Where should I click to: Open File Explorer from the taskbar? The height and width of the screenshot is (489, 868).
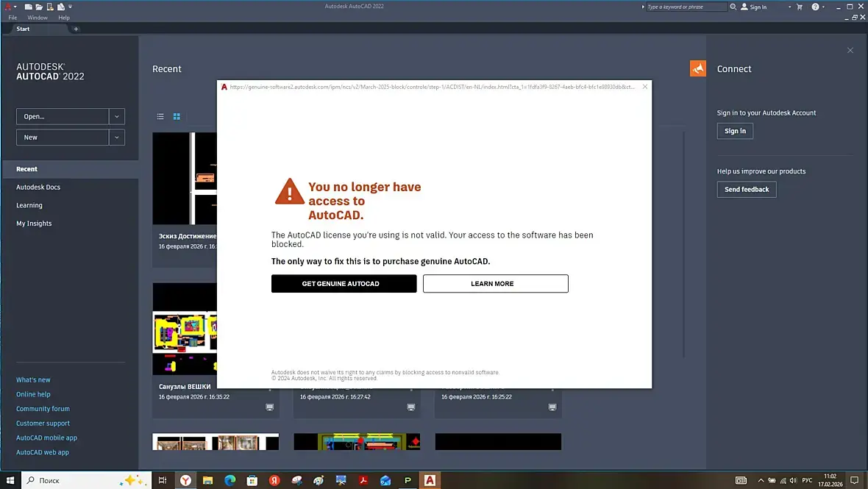tap(207, 480)
